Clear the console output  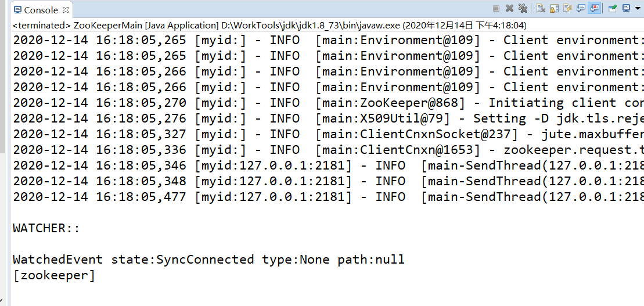pyautogui.click(x=541, y=8)
